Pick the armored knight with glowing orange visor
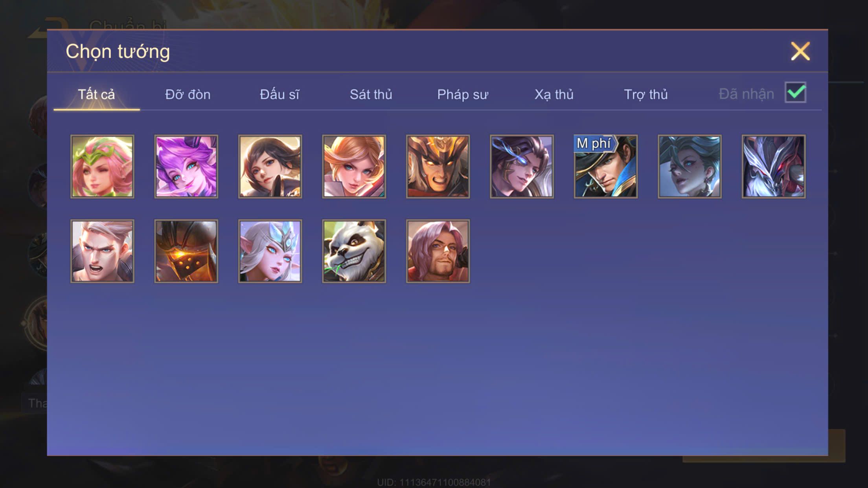This screenshot has width=868, height=488. (186, 251)
